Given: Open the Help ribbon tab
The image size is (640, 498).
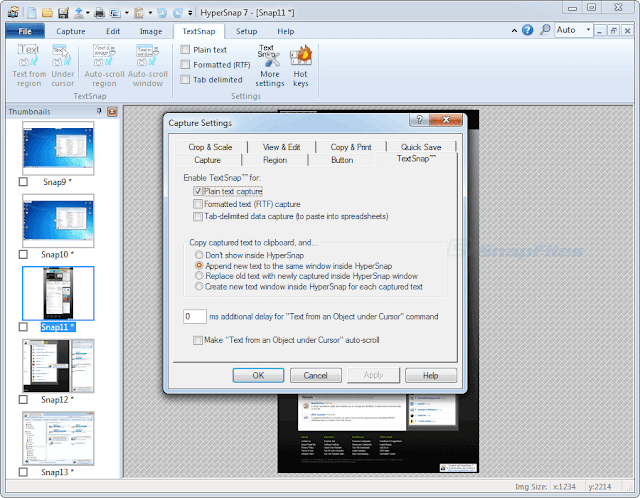Looking at the screenshot, I should (285, 31).
